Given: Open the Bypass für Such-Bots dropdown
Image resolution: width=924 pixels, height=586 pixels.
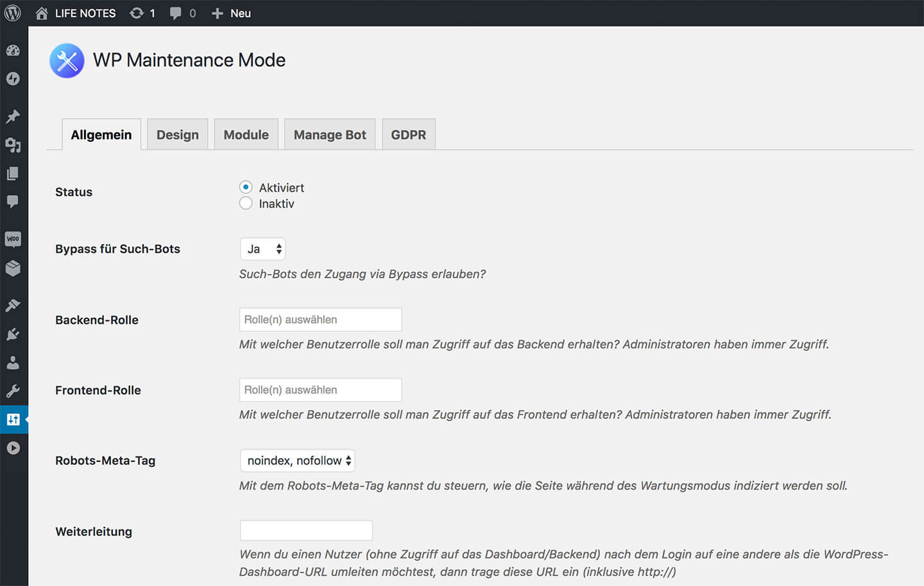Looking at the screenshot, I should [262, 249].
